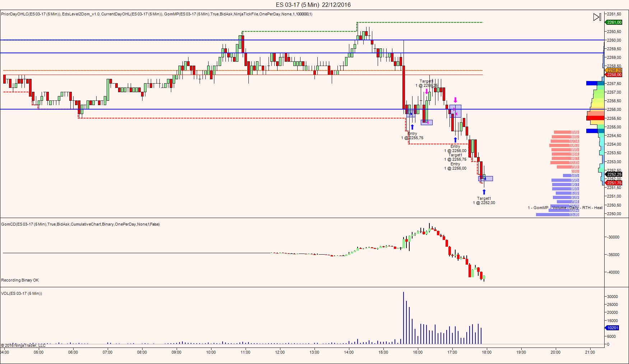
Task: Click the Target1 1 @ 2252,00 trade label
Action: tap(484, 200)
